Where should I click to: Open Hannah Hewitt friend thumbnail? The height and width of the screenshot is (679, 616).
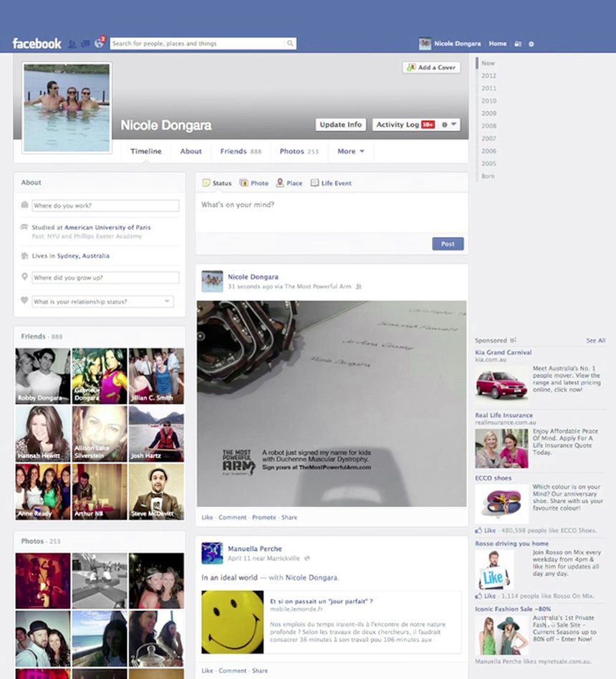pos(43,433)
